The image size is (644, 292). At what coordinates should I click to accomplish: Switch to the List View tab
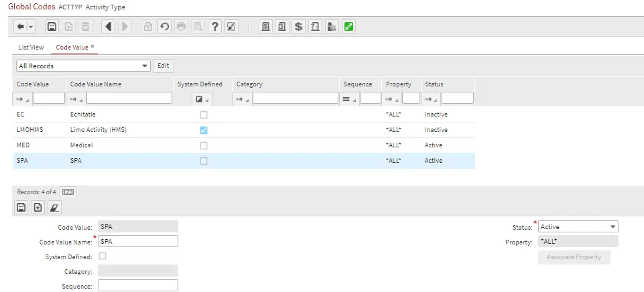pyautogui.click(x=31, y=48)
